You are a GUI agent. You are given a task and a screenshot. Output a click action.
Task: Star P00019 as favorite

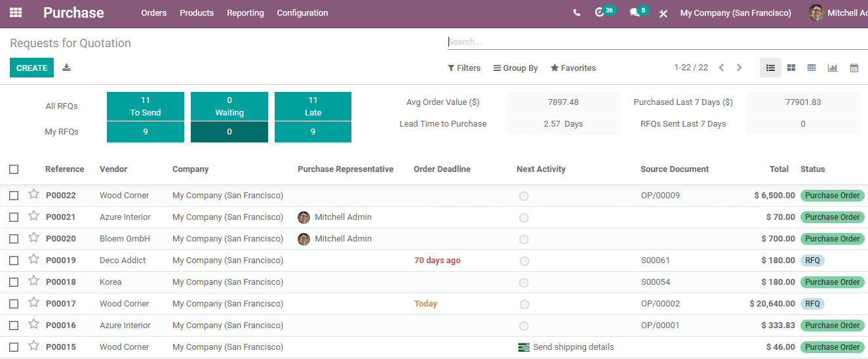click(33, 259)
